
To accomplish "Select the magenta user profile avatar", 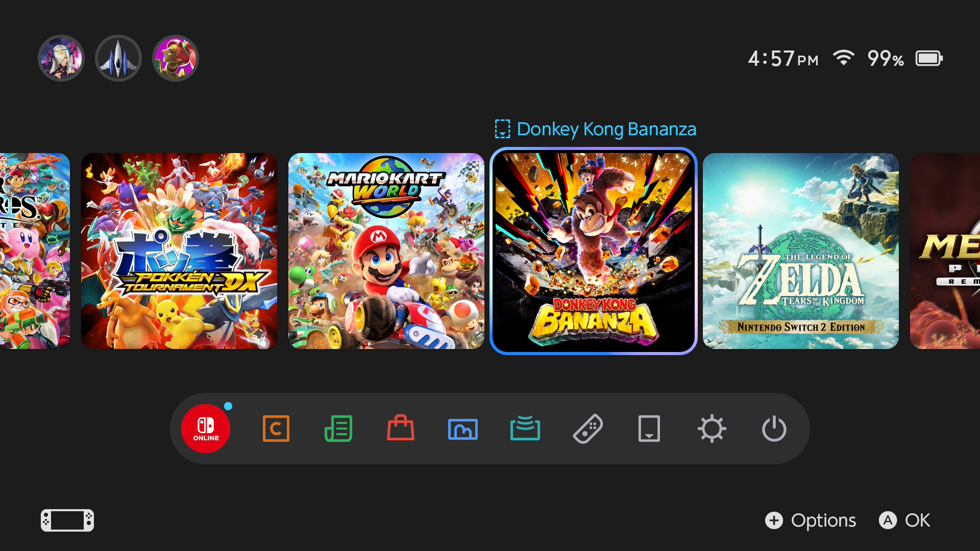I will (176, 58).
